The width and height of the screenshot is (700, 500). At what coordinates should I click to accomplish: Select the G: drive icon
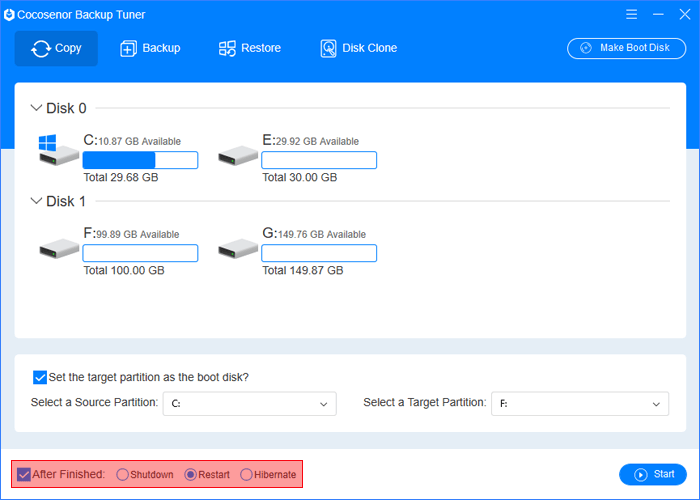point(238,248)
